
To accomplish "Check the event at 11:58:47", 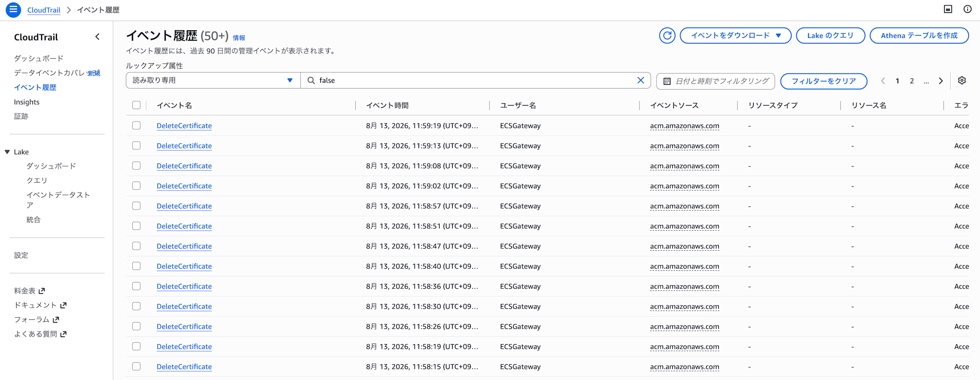I will [x=136, y=246].
